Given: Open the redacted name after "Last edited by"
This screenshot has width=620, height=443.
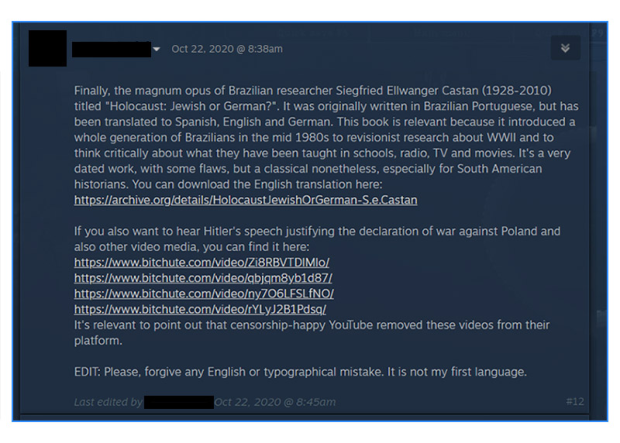Looking at the screenshot, I should pyautogui.click(x=179, y=402).
